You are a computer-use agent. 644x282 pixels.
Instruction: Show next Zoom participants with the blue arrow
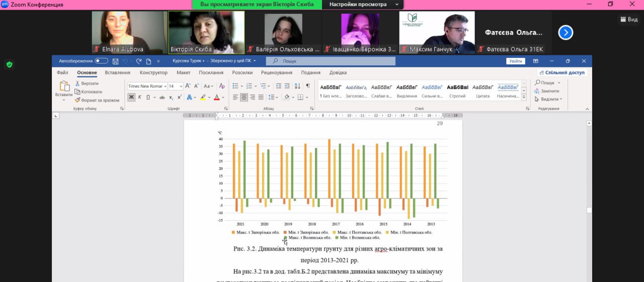coord(566,33)
